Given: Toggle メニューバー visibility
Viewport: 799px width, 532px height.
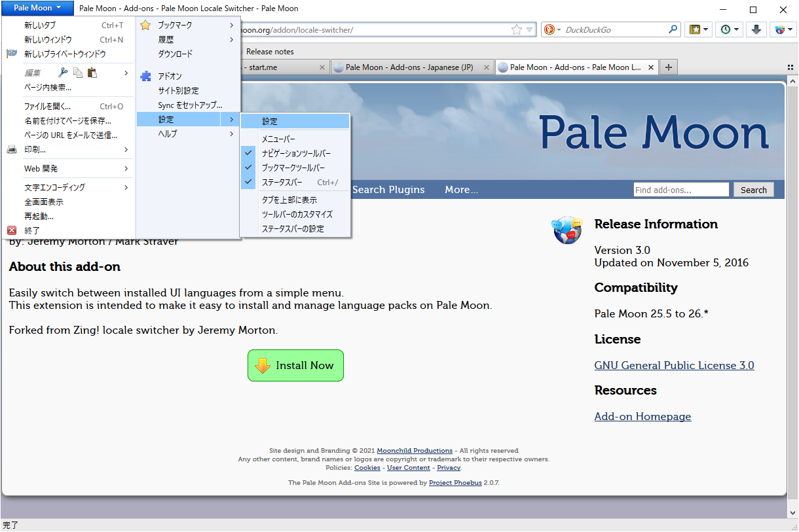Looking at the screenshot, I should [x=295, y=139].
